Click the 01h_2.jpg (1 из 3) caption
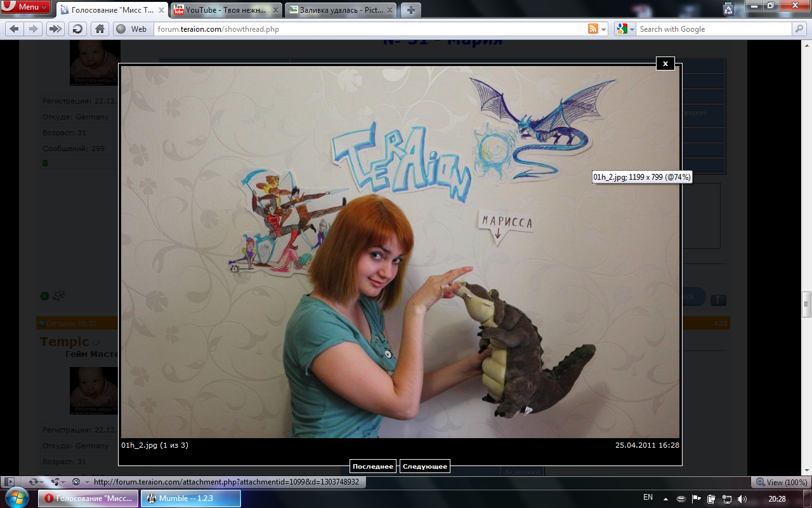The image size is (812, 508). point(155,445)
